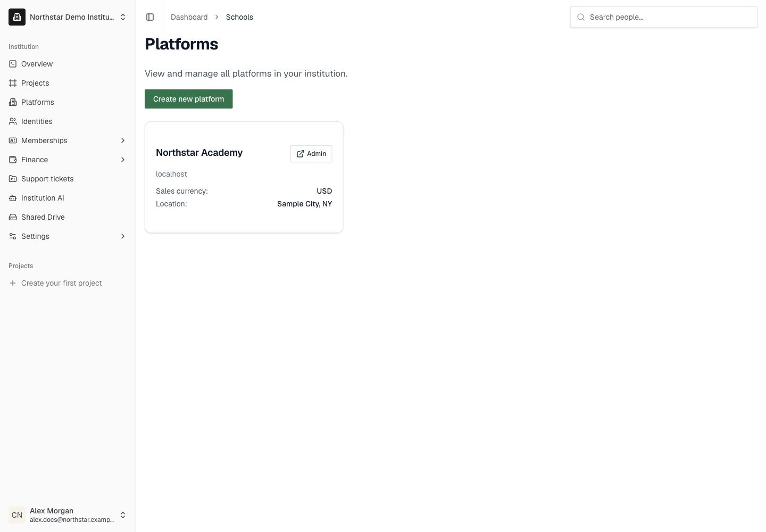The height and width of the screenshot is (532, 766).
Task: Click the search magnifier icon
Action: click(581, 17)
